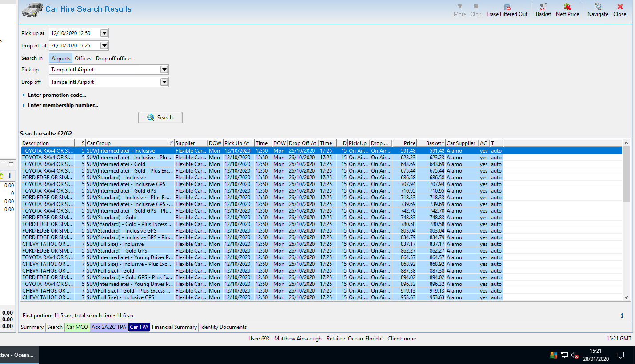Click the info icon beside the search time status
The height and width of the screenshot is (364, 635).
coord(622,316)
